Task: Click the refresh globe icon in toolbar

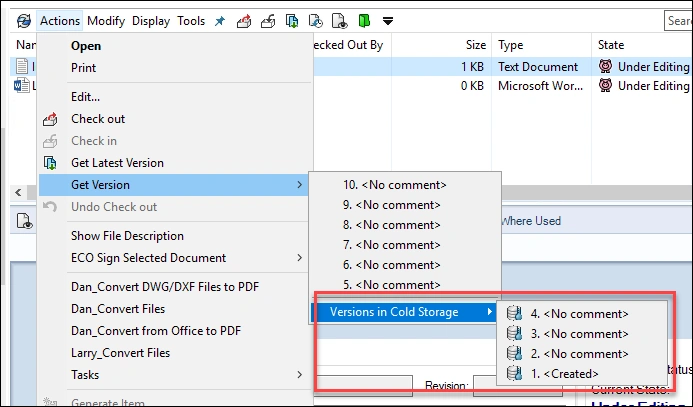Action: (x=25, y=21)
